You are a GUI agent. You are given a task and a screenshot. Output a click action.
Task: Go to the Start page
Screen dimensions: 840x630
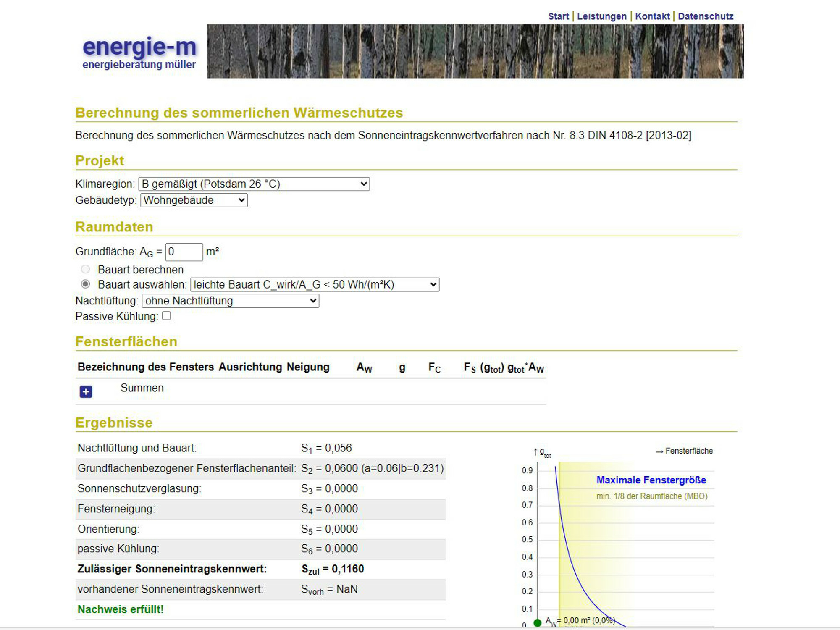[558, 16]
